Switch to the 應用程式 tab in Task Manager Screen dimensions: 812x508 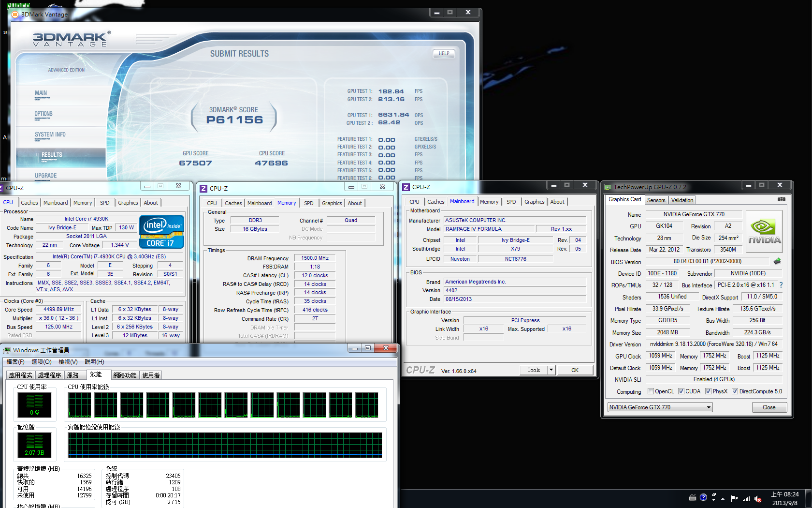pos(20,375)
